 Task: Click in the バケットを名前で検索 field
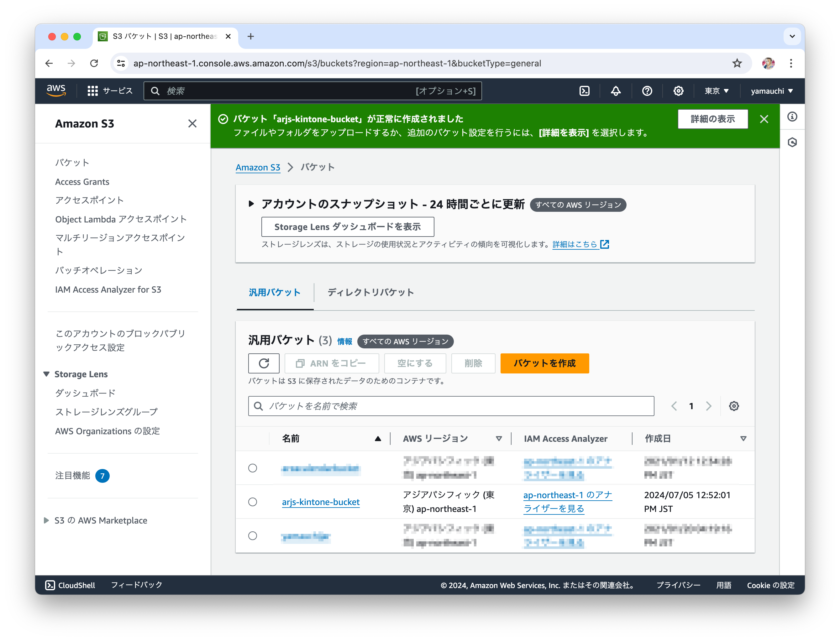point(451,406)
